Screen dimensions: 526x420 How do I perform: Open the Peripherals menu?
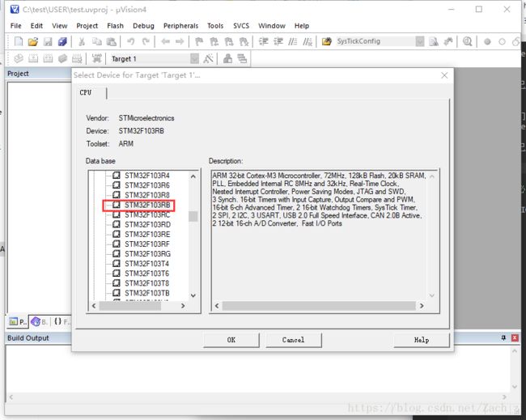(180, 26)
